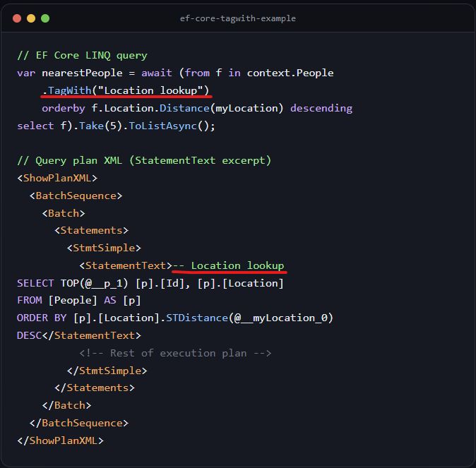Click FROM [People] AS [p] line
Image resolution: width=476 pixels, height=468 pixels.
(79, 301)
